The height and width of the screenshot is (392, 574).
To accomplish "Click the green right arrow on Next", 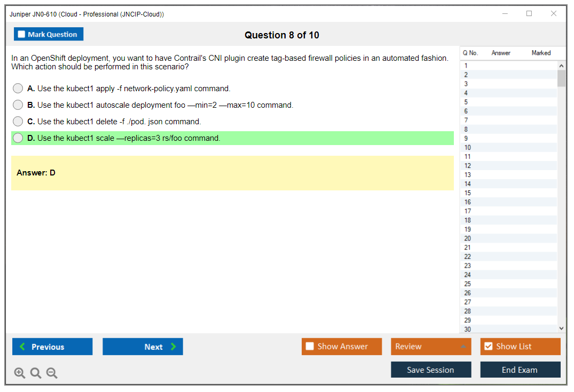I will (173, 347).
